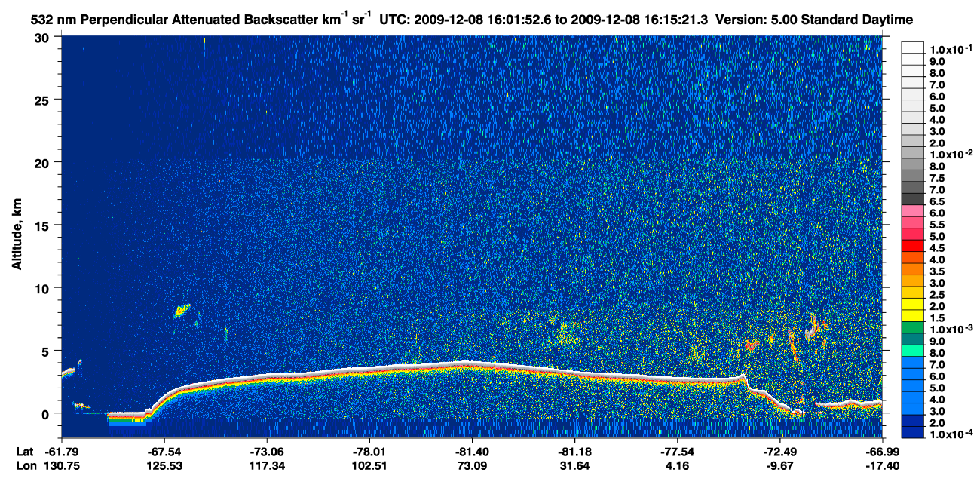The image size is (980, 503).
Task: Click the colorbar label '1.0x10⁻⁴' at the bottom
Action: click(950, 435)
